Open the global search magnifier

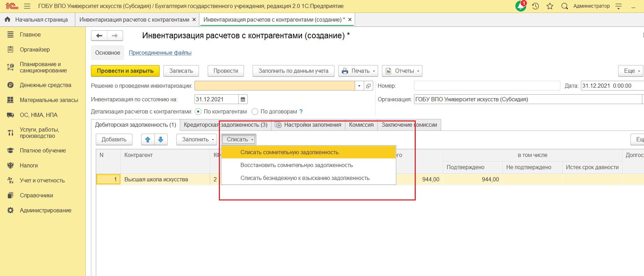coord(565,6)
